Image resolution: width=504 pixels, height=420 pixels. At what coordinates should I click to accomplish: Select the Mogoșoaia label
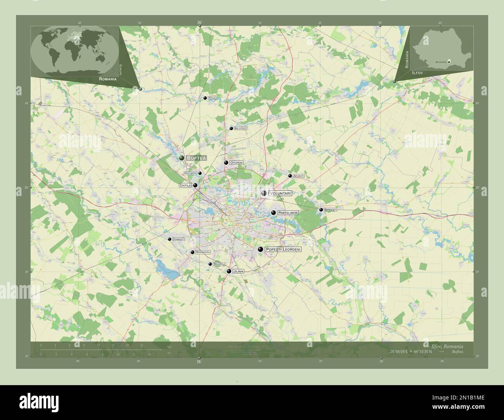[190, 173]
